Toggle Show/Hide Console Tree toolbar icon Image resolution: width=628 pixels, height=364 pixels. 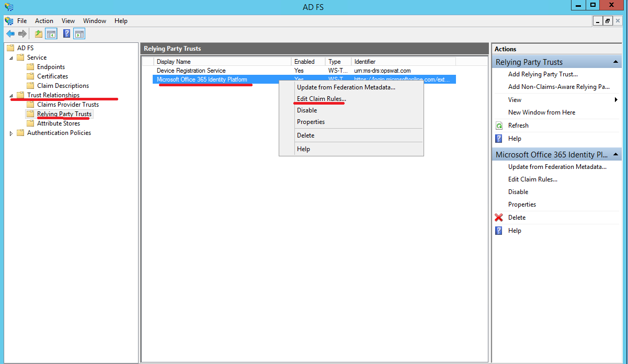point(51,34)
